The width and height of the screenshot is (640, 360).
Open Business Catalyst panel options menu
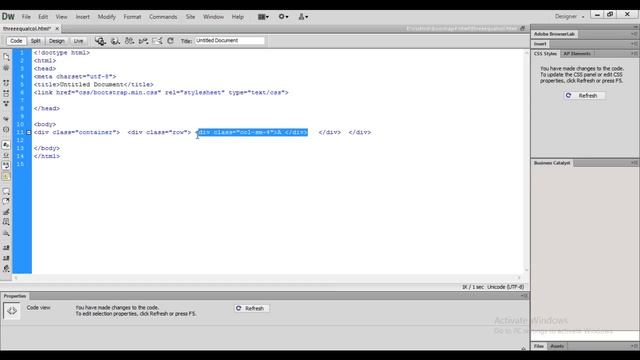coord(633,162)
